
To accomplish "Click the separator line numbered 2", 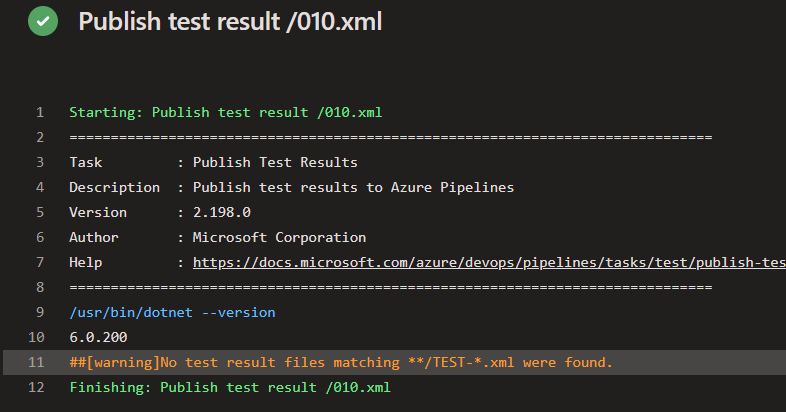I will [390, 137].
